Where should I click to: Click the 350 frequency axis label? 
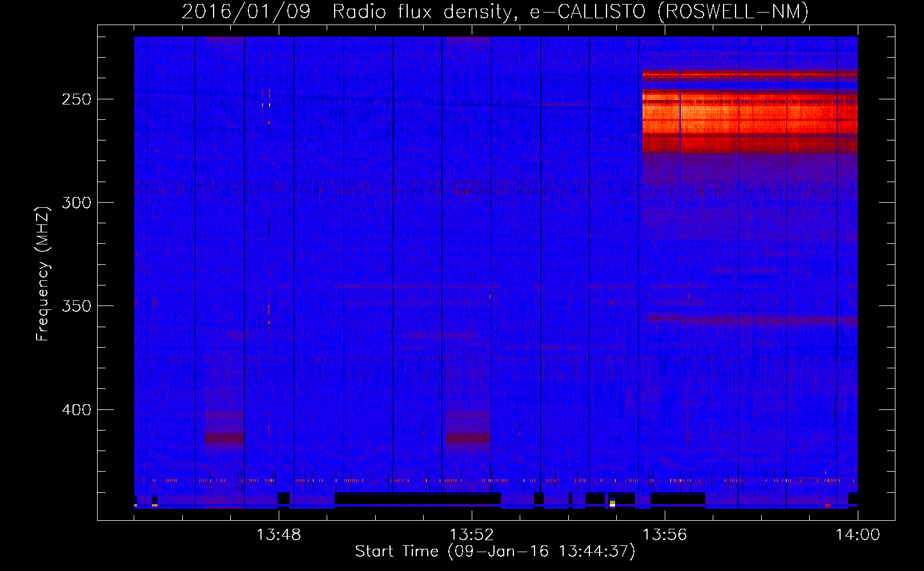[77, 306]
